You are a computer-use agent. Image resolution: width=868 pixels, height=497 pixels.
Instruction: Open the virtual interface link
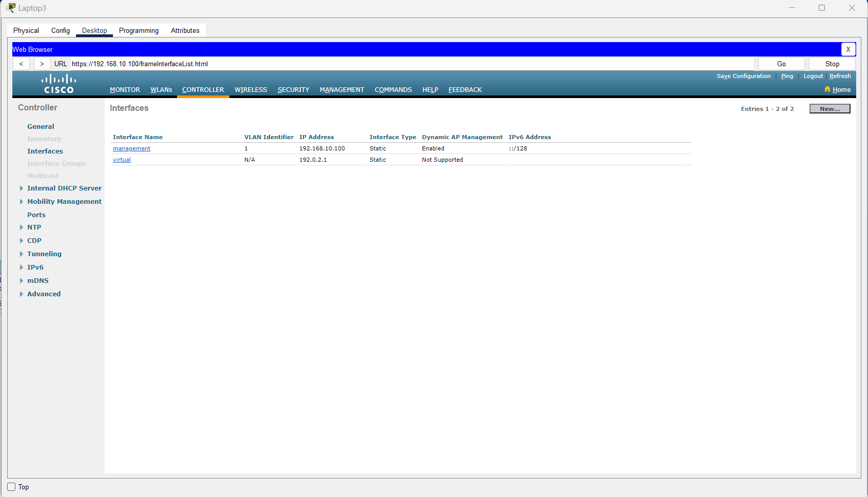click(x=122, y=160)
